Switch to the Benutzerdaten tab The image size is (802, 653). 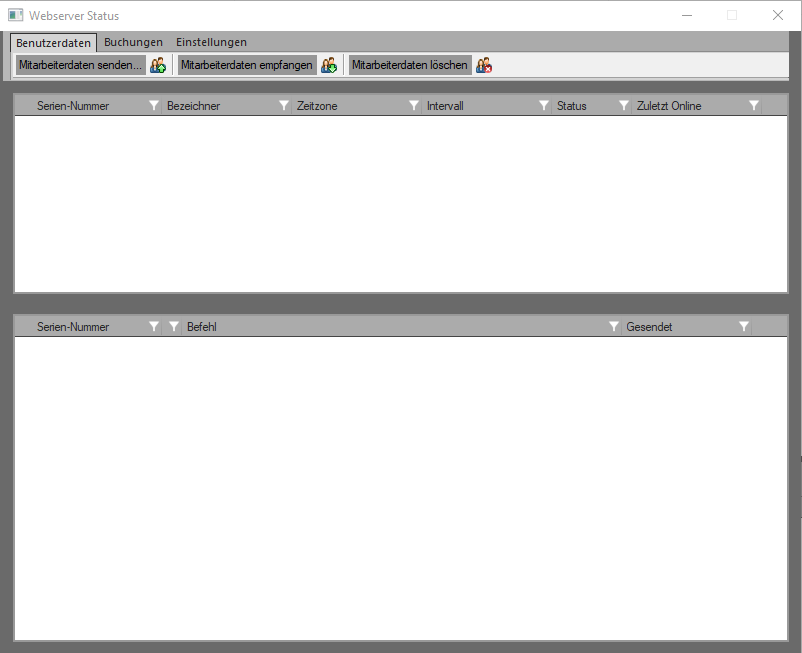[53, 43]
